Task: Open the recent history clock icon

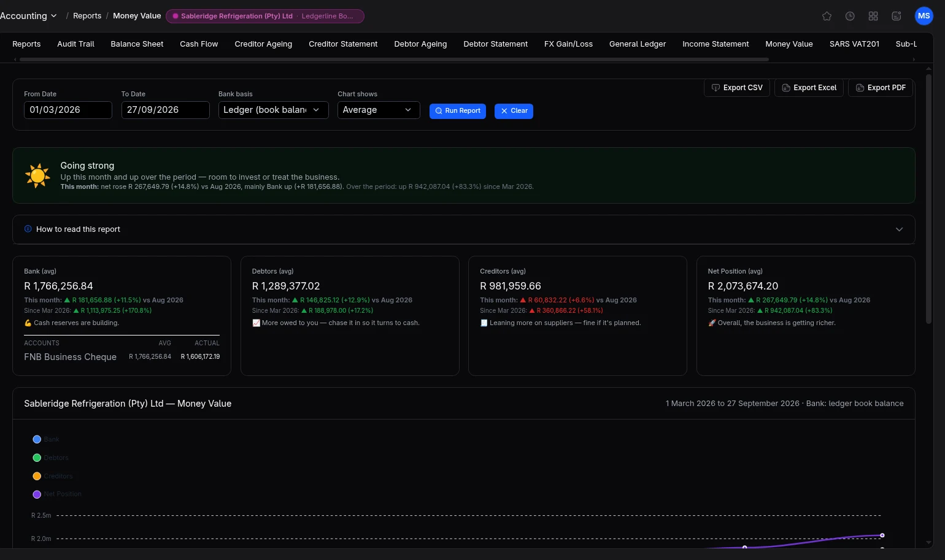Action: [850, 16]
